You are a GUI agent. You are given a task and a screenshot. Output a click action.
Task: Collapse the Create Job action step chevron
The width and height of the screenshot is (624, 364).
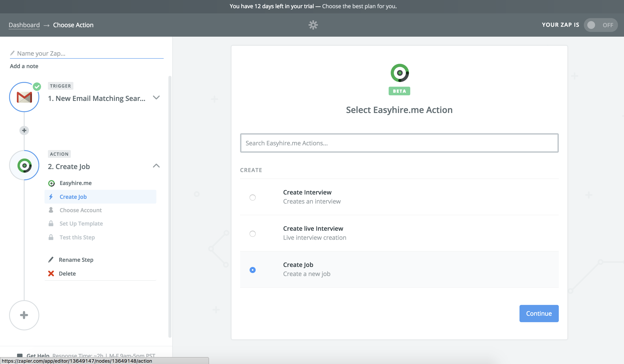[x=156, y=166]
